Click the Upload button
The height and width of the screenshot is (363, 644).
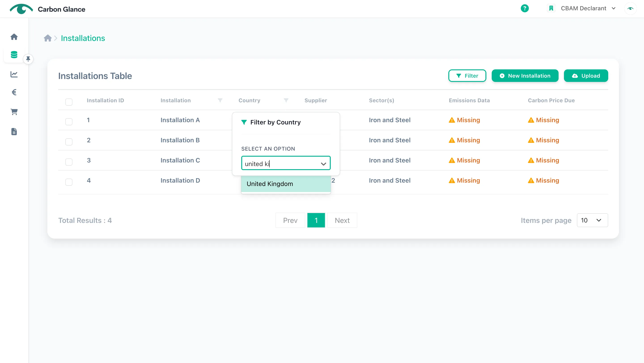click(x=586, y=76)
